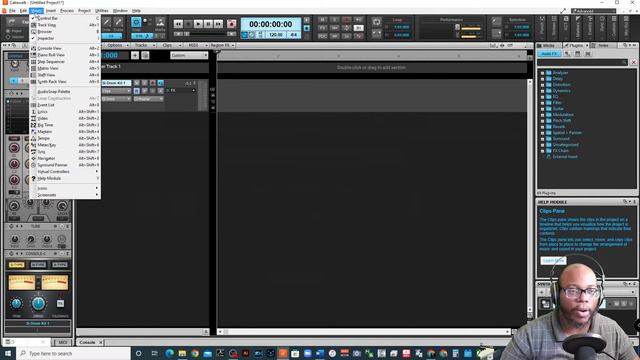Open the Options dropdown in Track View
This screenshot has height=360, width=640.
click(x=118, y=45)
